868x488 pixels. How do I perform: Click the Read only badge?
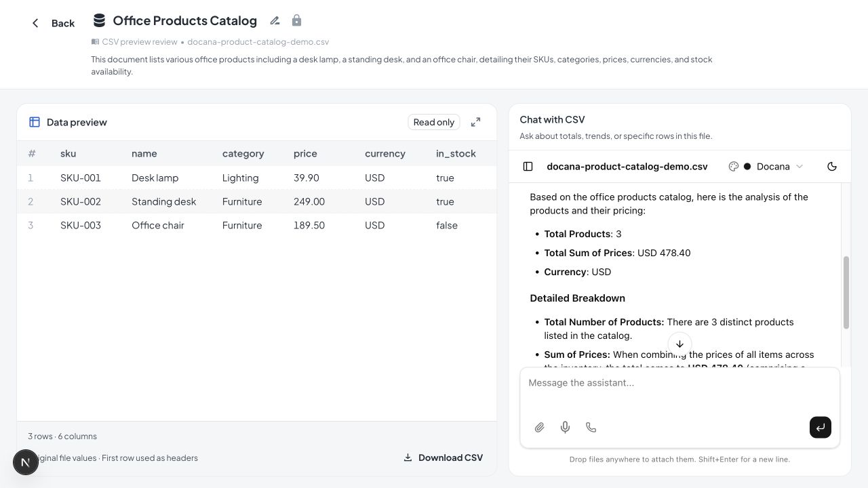point(433,122)
